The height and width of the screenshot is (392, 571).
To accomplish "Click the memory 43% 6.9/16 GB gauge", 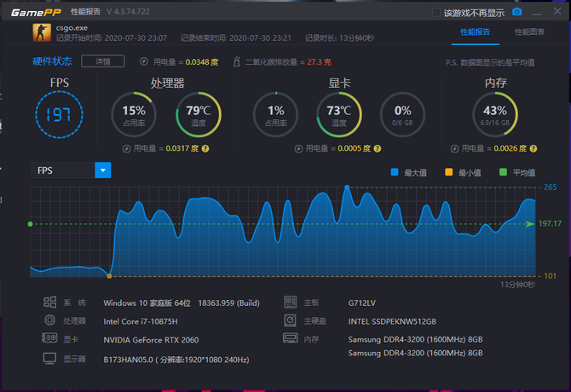I will (x=495, y=115).
